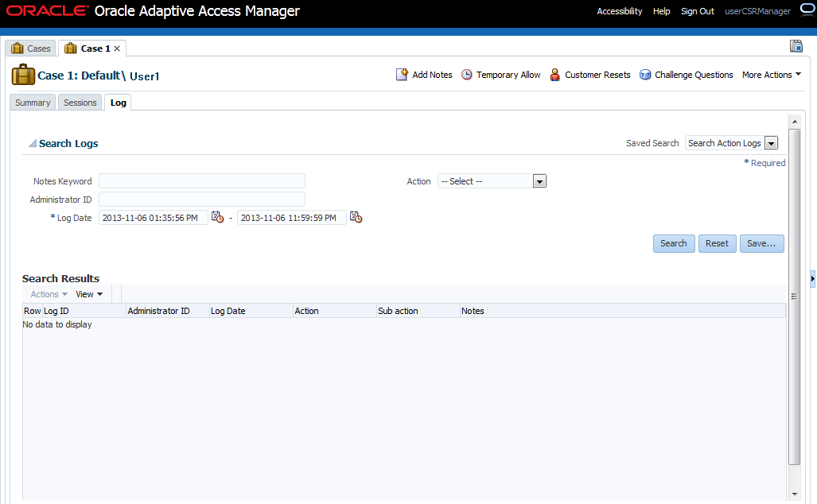Viewport: 817px width, 504px height.
Task: Click the userCSRManager username
Action: (757, 11)
